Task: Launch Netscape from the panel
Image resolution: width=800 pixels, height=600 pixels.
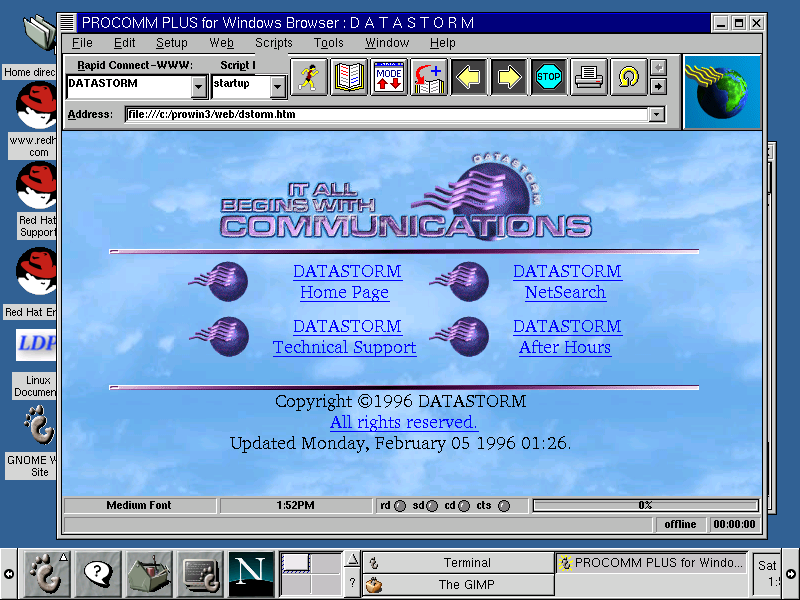Action: [251, 574]
